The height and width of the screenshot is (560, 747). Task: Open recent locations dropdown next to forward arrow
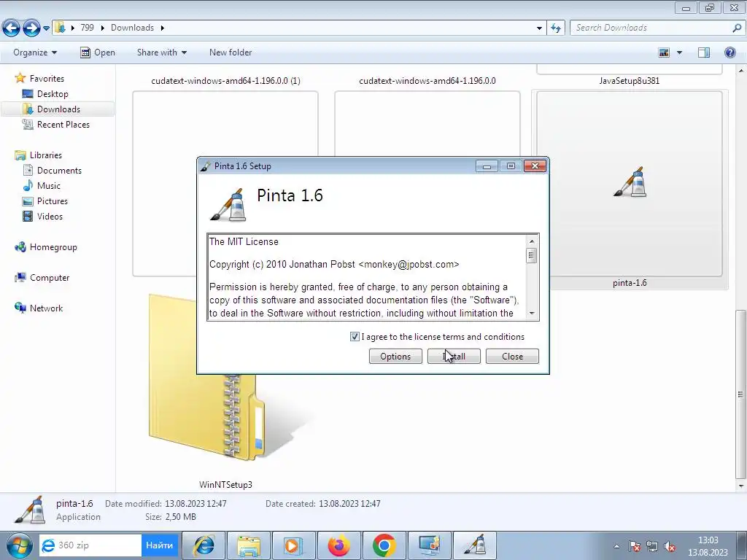coord(46,28)
